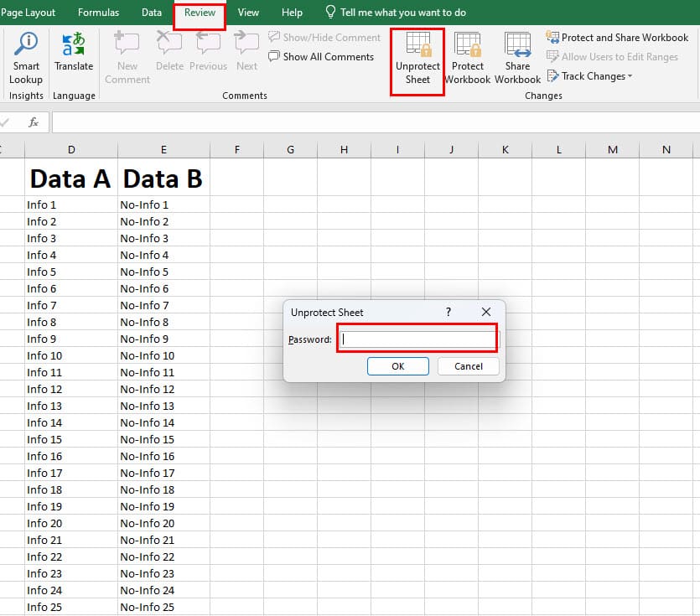
Task: Open the View ribbon tab
Action: [x=248, y=13]
